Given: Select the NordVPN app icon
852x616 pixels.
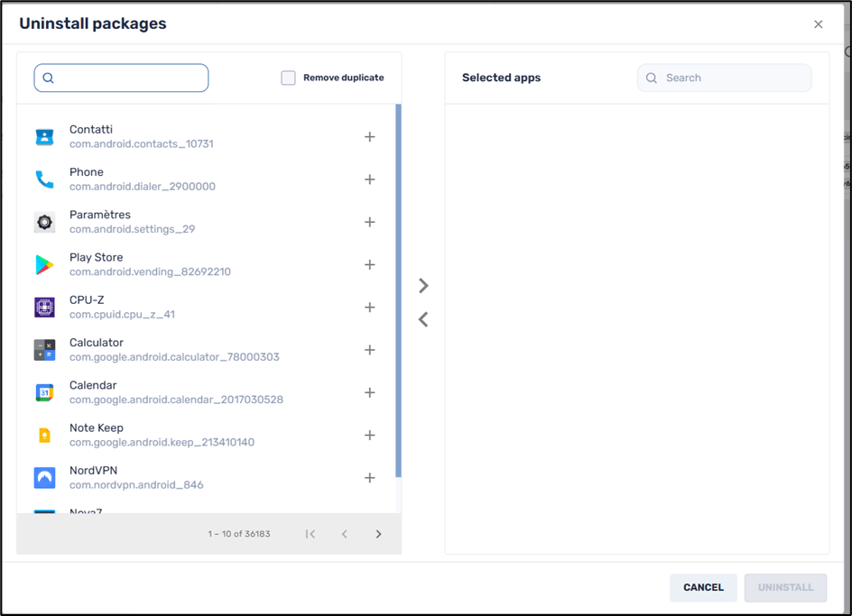Looking at the screenshot, I should click(x=44, y=478).
